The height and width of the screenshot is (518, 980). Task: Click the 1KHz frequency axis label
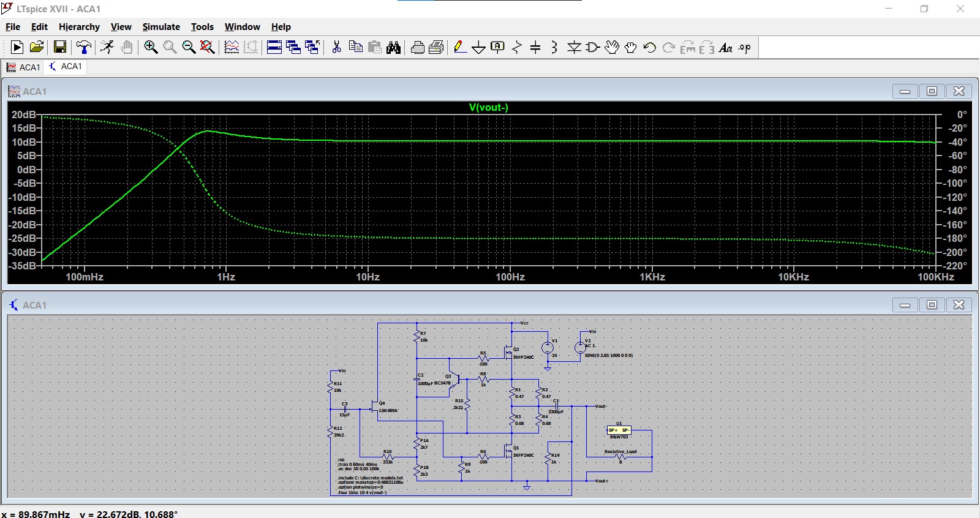pos(652,277)
